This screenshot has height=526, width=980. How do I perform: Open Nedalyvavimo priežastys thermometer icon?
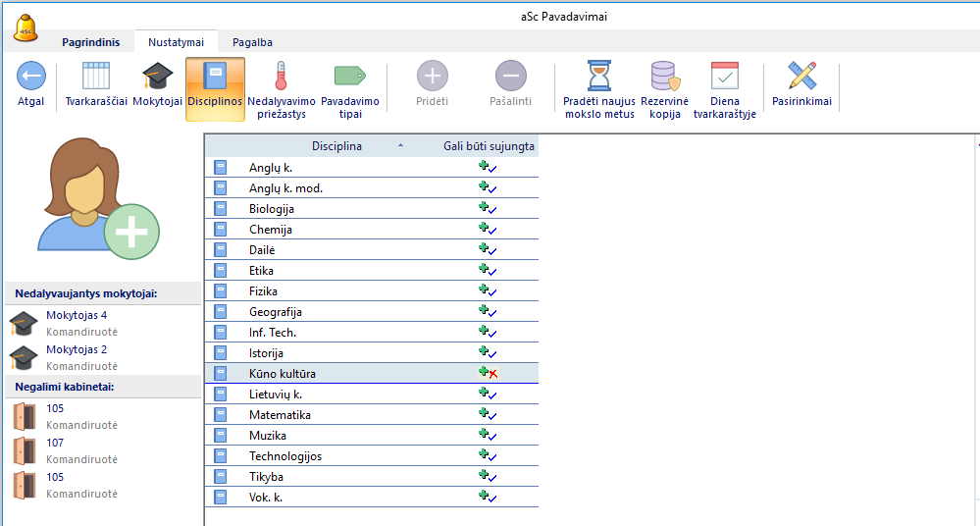(281, 77)
